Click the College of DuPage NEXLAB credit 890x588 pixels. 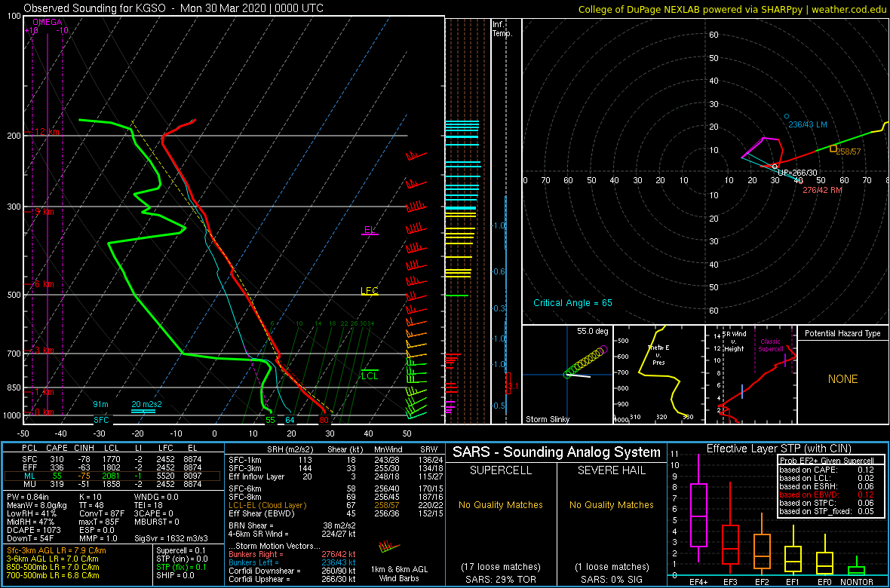(732, 9)
